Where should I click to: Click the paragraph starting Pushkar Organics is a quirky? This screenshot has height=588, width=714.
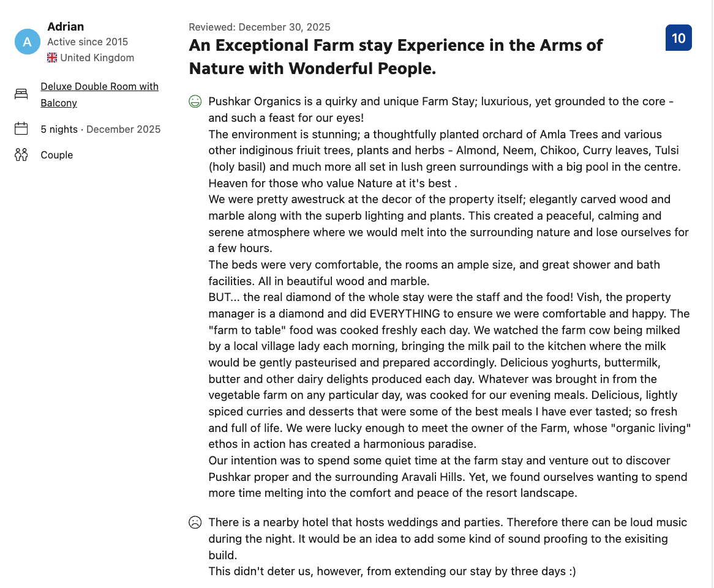tap(441, 110)
